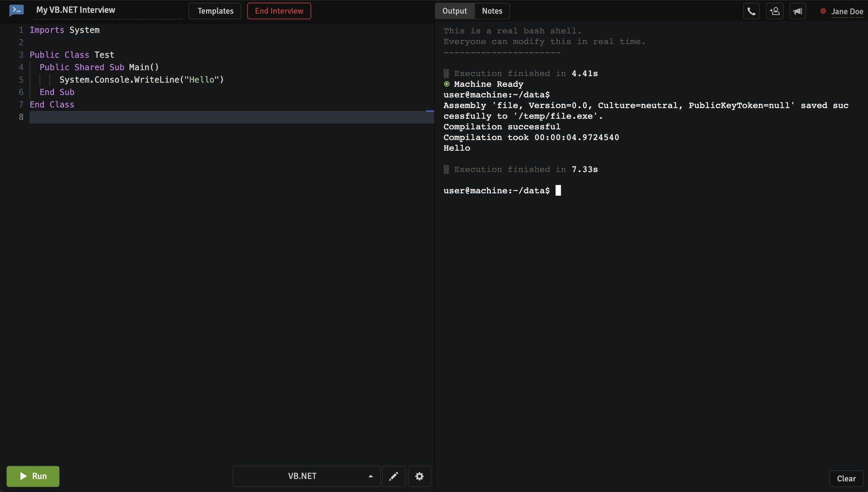The height and width of the screenshot is (492, 868).
Task: Open execution settings with the gear icon
Action: (x=419, y=476)
